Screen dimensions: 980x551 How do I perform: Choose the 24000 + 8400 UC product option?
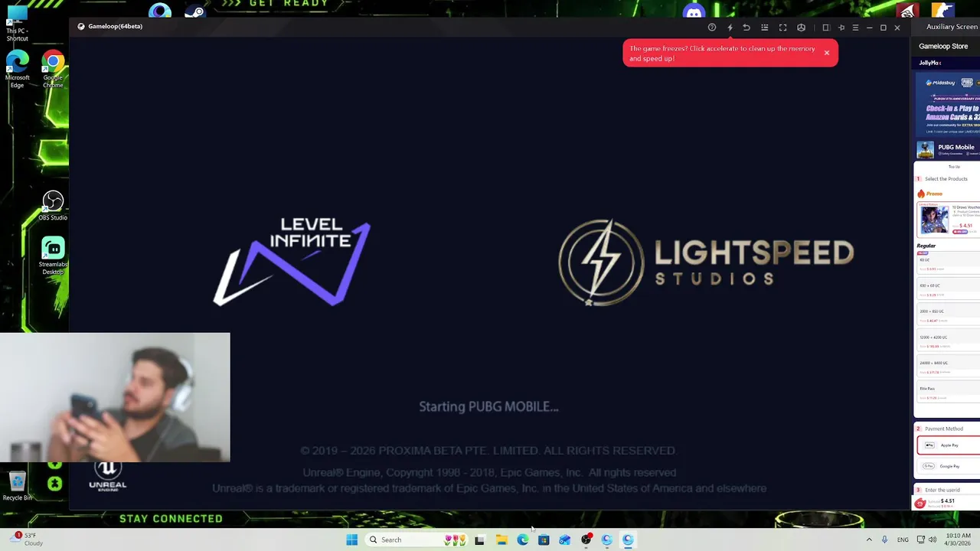click(948, 367)
